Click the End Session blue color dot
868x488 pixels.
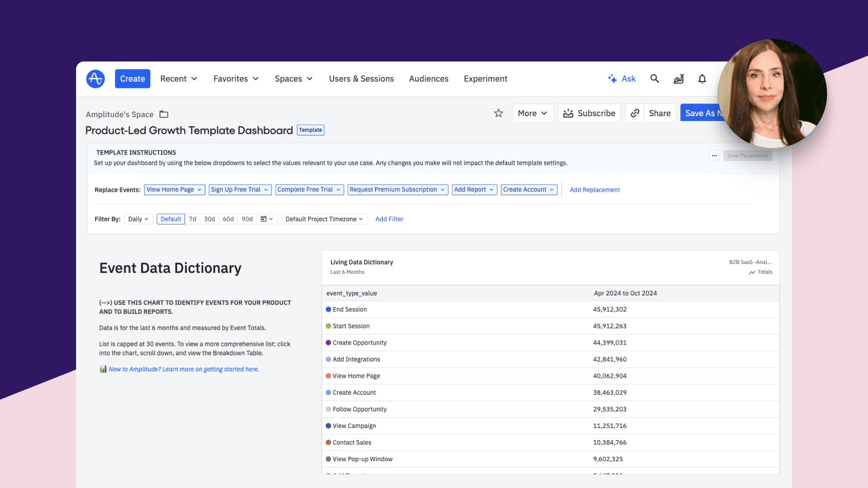click(328, 309)
